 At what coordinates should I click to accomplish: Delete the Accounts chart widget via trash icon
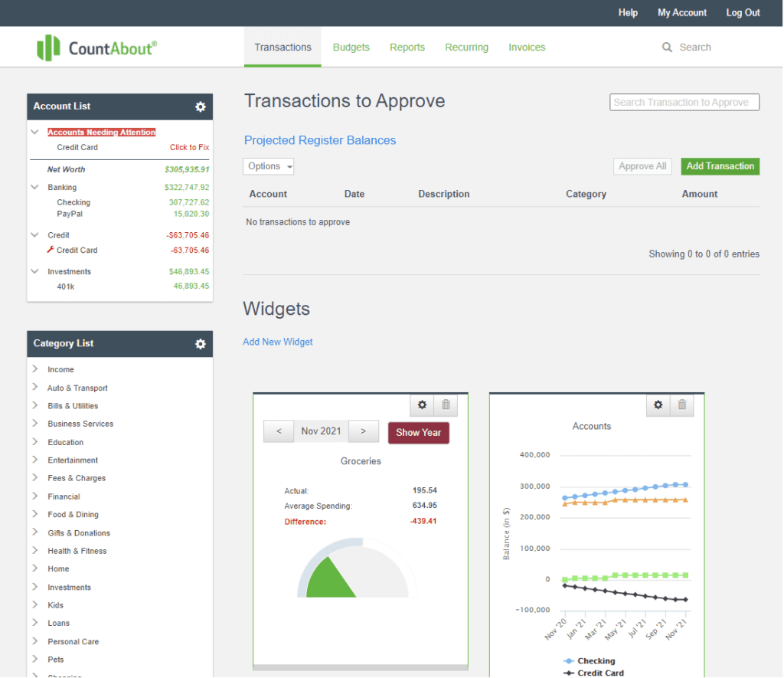[x=682, y=405]
